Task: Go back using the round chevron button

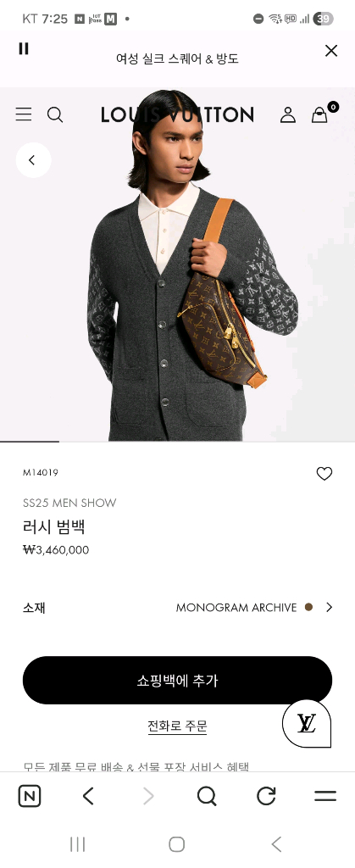Action: (33, 160)
